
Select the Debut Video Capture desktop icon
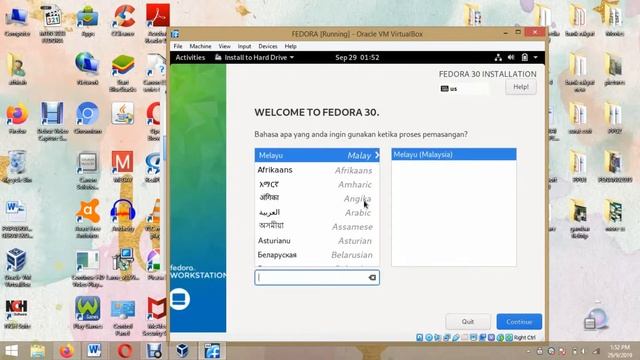[x=52, y=122]
